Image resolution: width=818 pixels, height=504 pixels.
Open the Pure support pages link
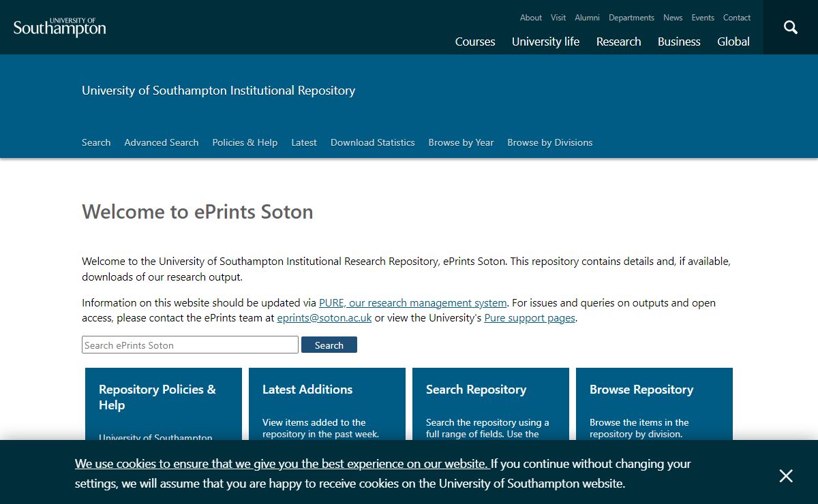click(x=530, y=318)
